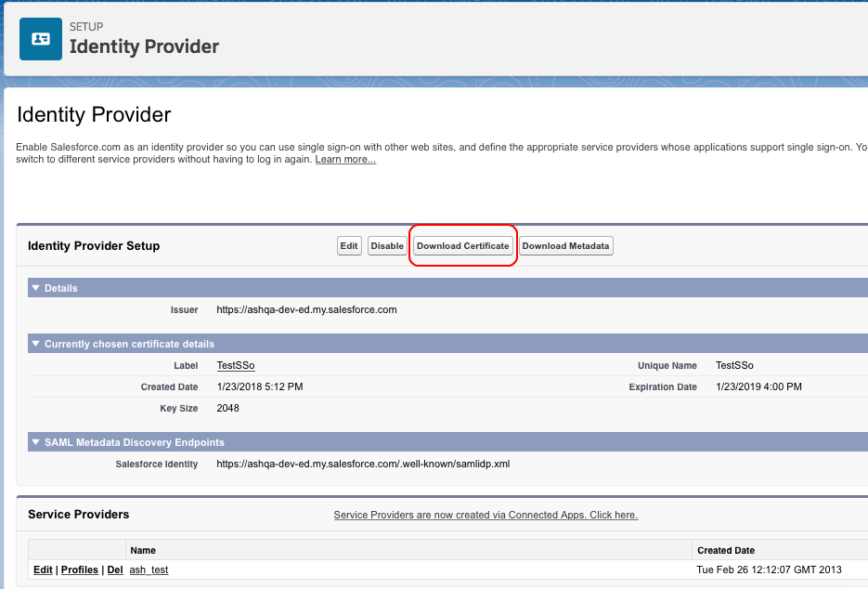Download the certificate
Screen dimensions: 868x589
[x=463, y=246]
